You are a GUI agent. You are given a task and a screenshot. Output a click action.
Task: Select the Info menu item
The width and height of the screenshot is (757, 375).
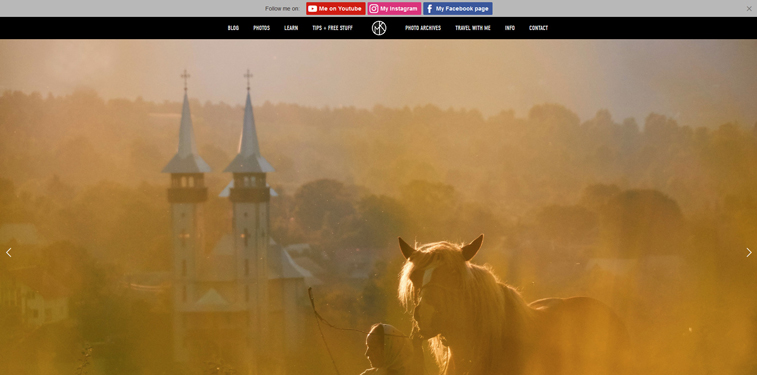510,28
